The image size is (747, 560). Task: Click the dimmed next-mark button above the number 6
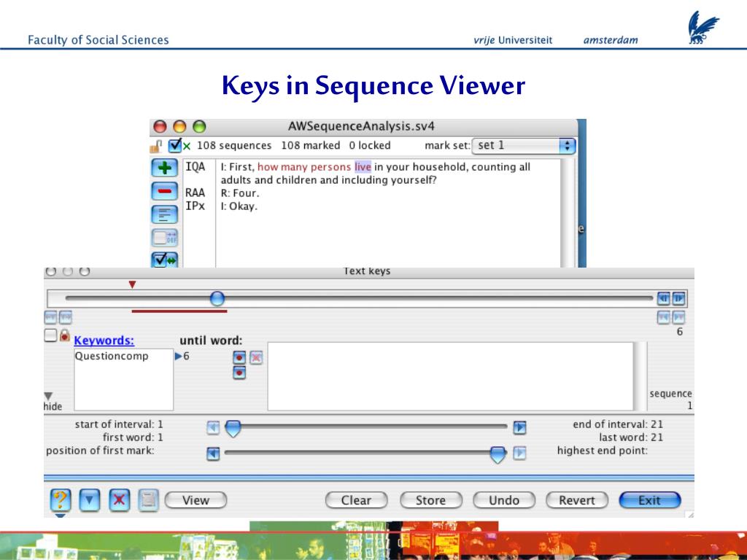[x=679, y=317]
